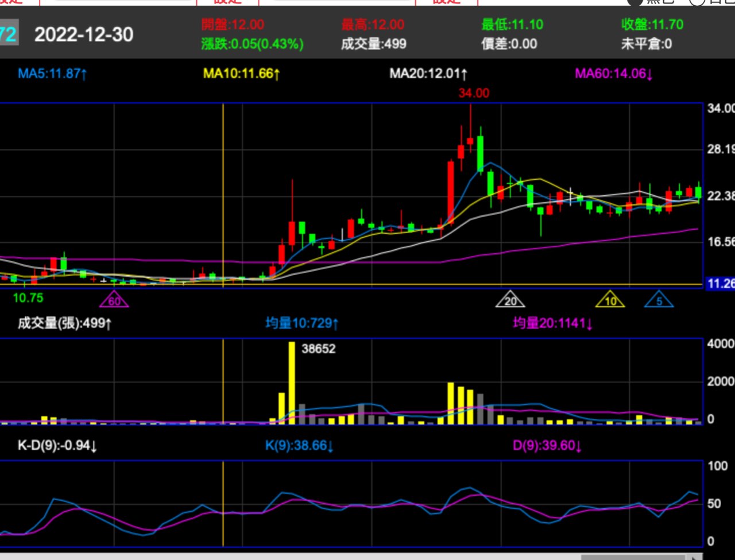Select the yellow MA10 triangle marker
The height and width of the screenshot is (560, 735).
(610, 300)
